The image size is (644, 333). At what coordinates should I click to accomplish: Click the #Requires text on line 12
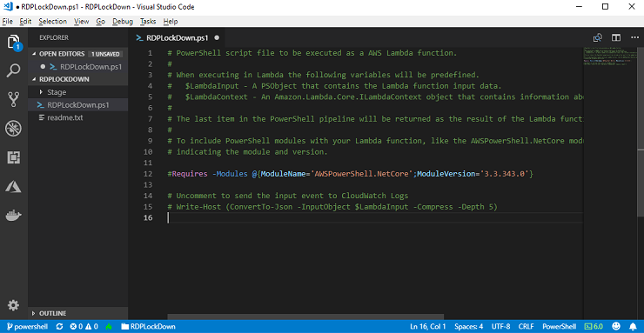click(x=187, y=174)
